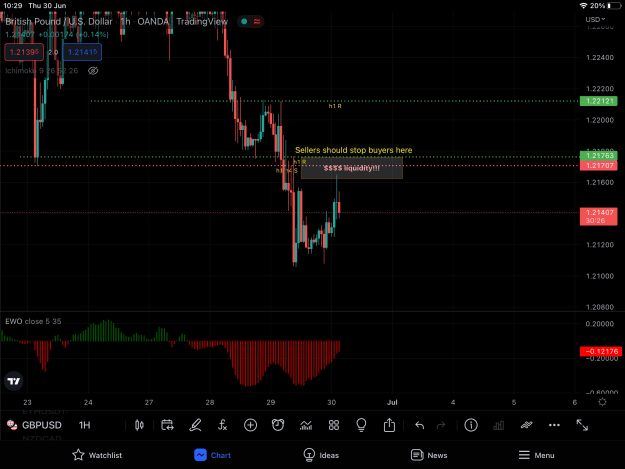Image resolution: width=625 pixels, height=469 pixels.
Task: Tap the blue buy price 1.21415 button
Action: tap(82, 52)
